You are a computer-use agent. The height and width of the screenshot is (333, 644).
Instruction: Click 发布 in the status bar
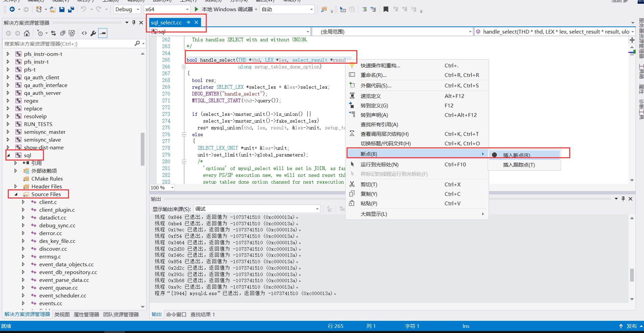click(x=631, y=326)
